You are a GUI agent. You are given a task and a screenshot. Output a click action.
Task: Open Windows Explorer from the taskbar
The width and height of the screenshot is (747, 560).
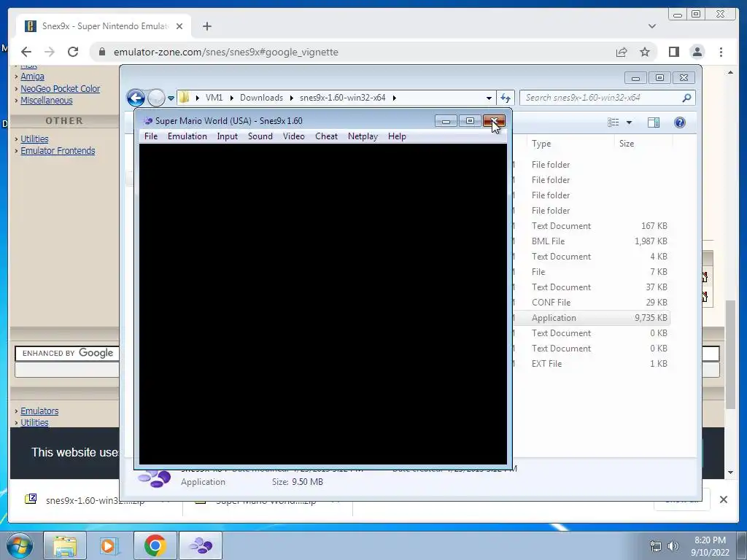[65, 545]
